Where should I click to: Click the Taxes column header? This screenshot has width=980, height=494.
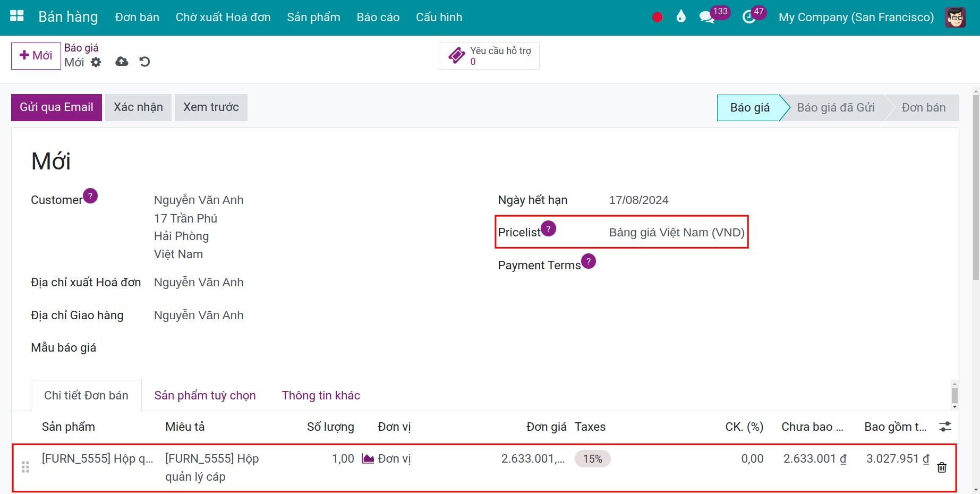590,427
